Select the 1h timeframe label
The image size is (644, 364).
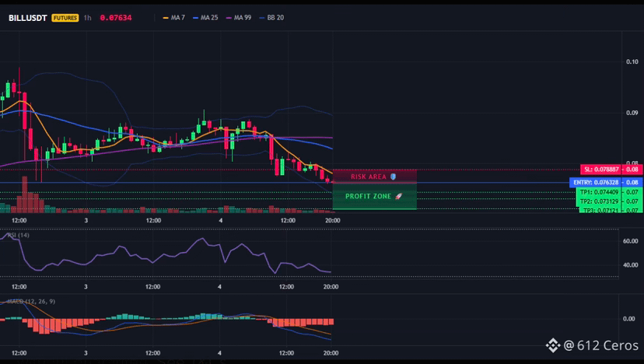point(87,18)
